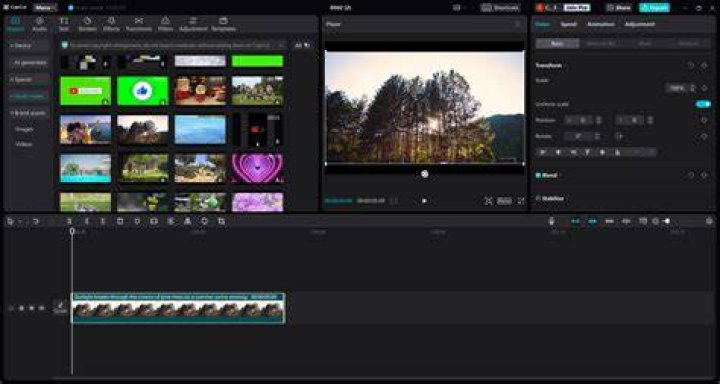
Task: Click the Crop icon in timeline toolbar
Action: [x=222, y=221]
